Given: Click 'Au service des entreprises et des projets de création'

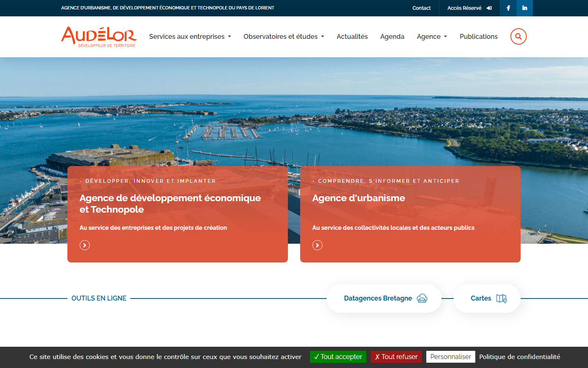Looking at the screenshot, I should [x=153, y=228].
